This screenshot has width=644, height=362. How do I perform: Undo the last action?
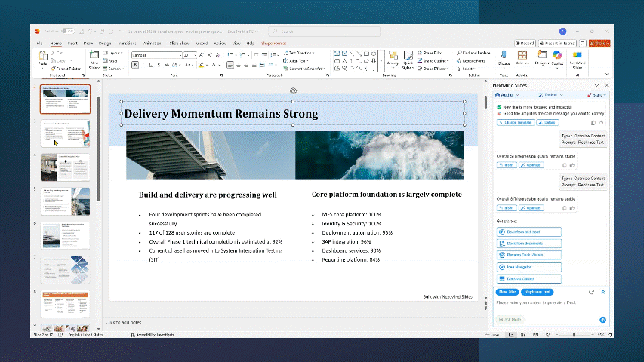(x=90, y=31)
